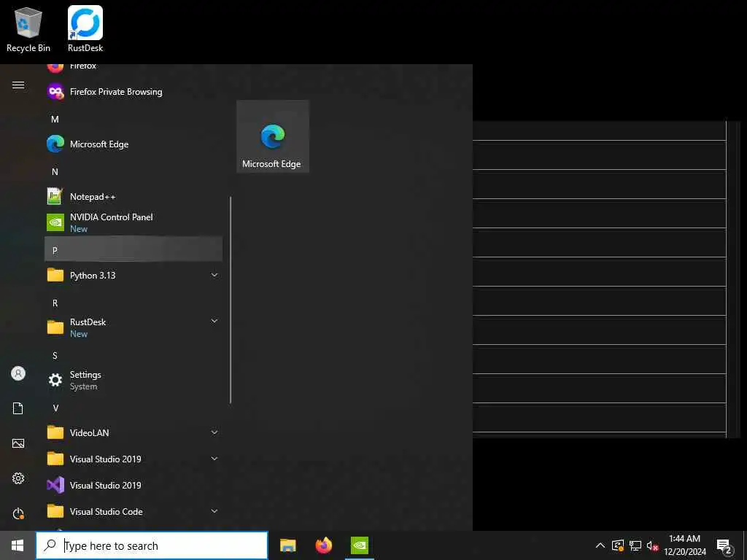Open Documents from Start sidebar
Viewport: 747px width, 560px height.
coord(18,408)
